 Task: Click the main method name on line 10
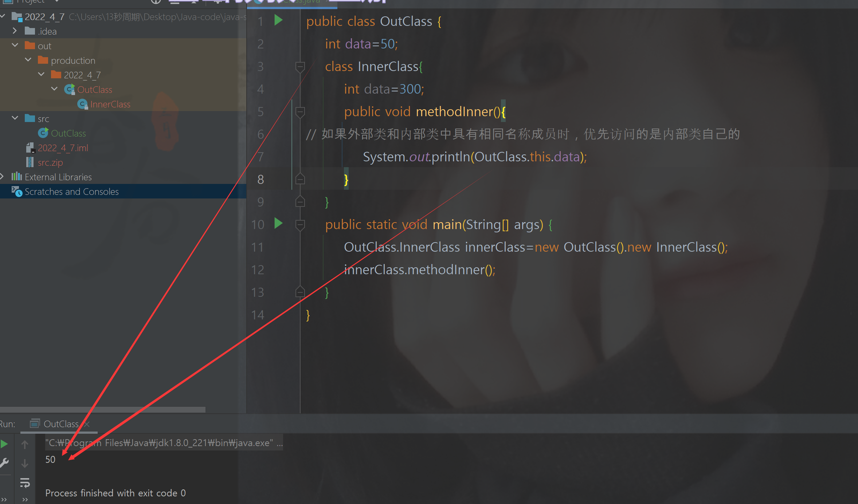tap(447, 225)
